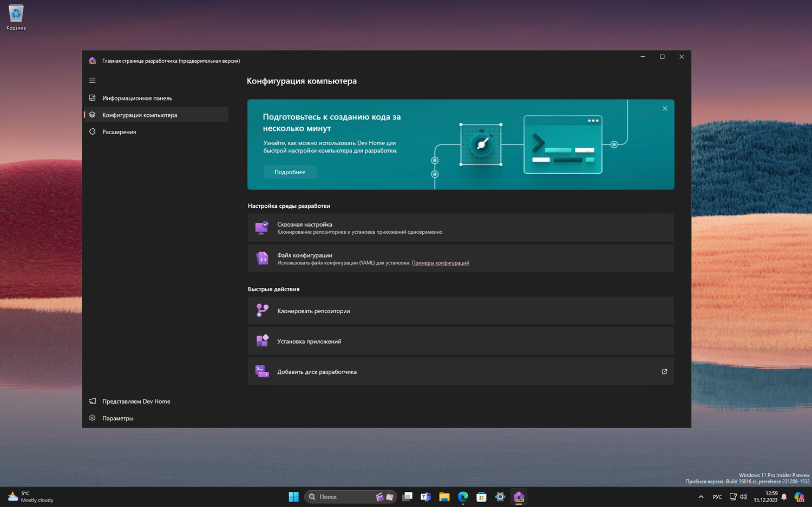Open the Примеры конфигураций link
Image resolution: width=812 pixels, height=507 pixels.
point(440,263)
